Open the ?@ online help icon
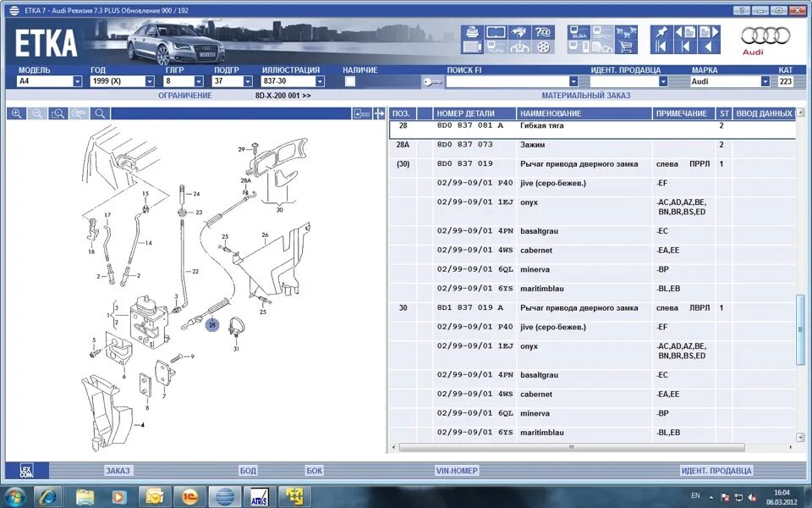The width and height of the screenshot is (812, 508). pyautogui.click(x=543, y=32)
